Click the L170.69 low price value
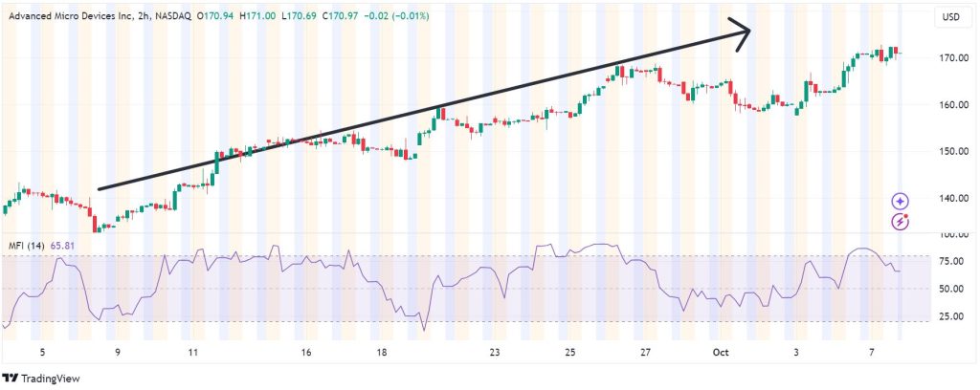980x390 pixels. click(x=300, y=16)
